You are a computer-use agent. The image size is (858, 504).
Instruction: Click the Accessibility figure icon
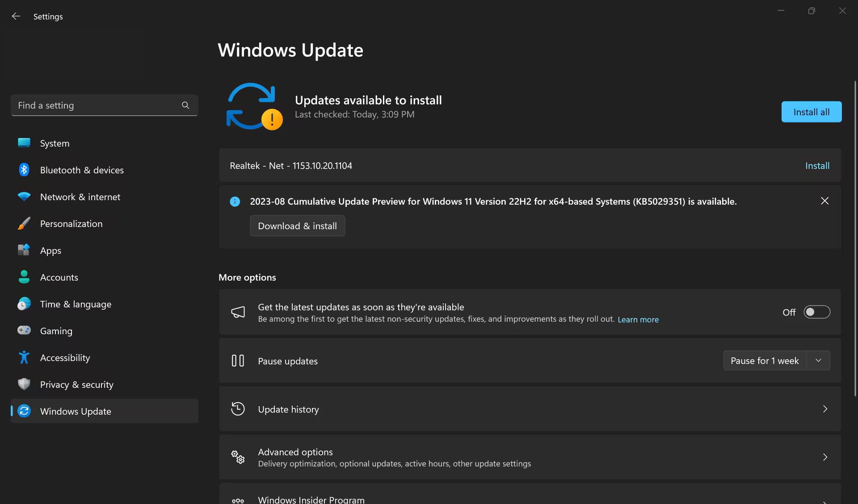[24, 357]
